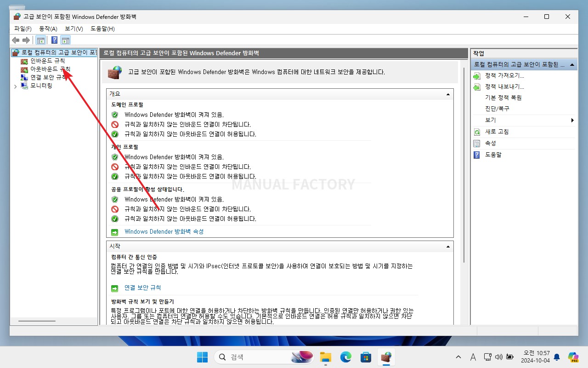The height and width of the screenshot is (368, 588).
Task: Open the notification bell icon
Action: 557,357
